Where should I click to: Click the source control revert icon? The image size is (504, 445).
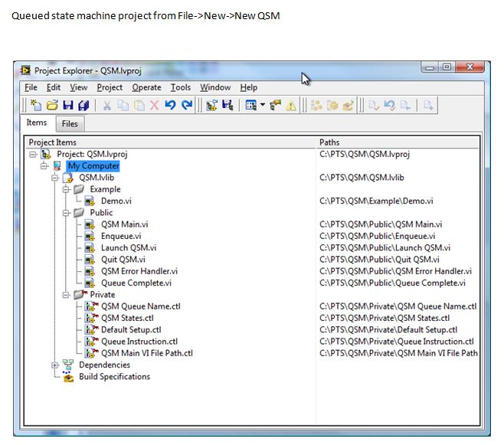390,105
